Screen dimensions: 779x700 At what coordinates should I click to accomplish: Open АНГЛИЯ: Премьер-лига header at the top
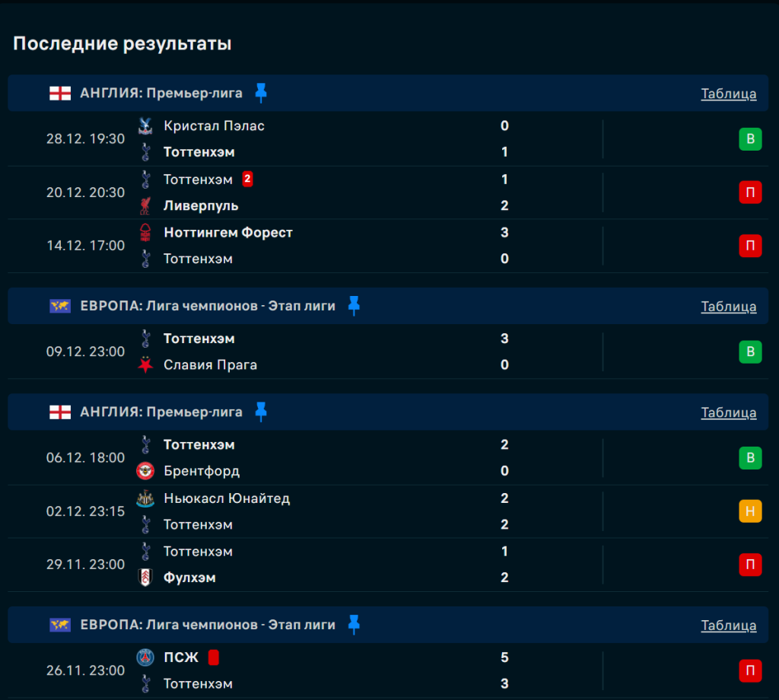[x=161, y=93]
